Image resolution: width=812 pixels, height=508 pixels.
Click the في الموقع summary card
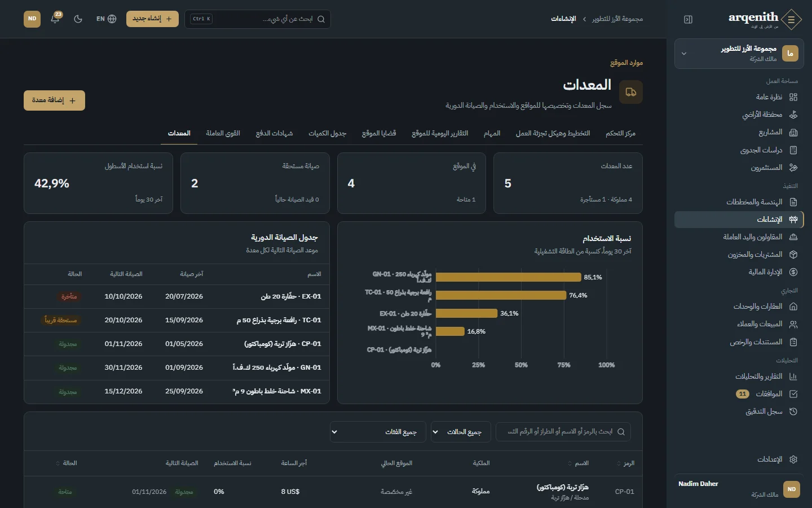pos(412,183)
